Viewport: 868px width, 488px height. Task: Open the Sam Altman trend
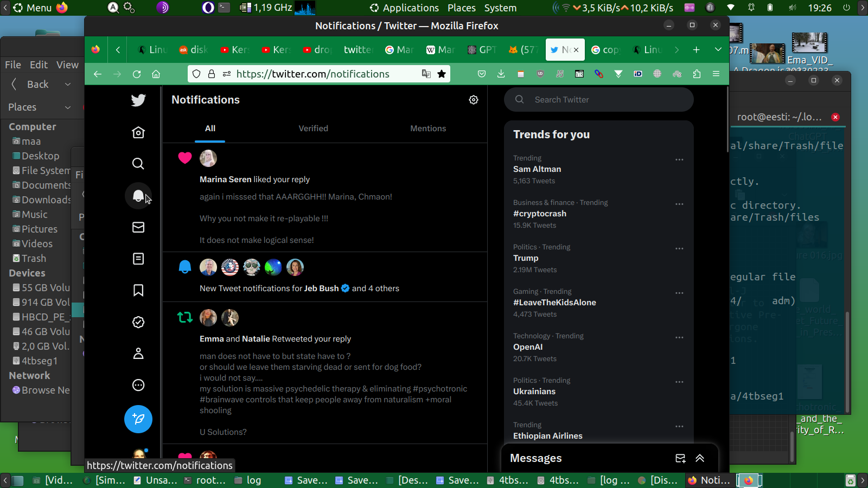point(537,169)
